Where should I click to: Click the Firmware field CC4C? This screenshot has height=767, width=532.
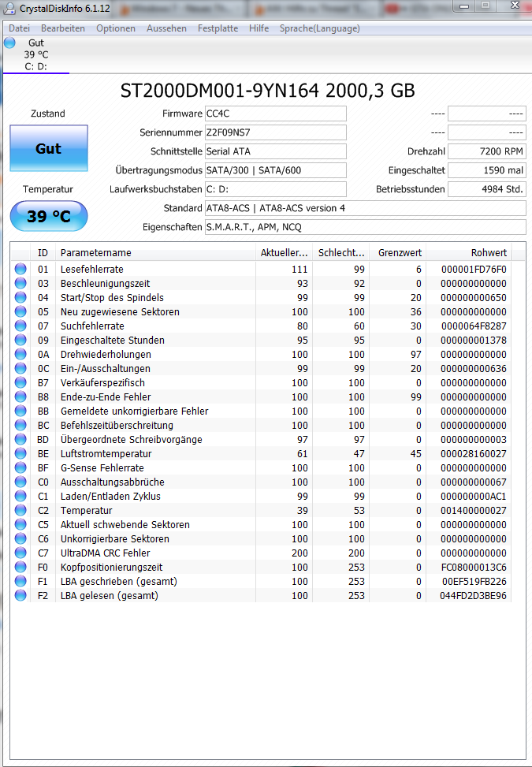coord(276,114)
